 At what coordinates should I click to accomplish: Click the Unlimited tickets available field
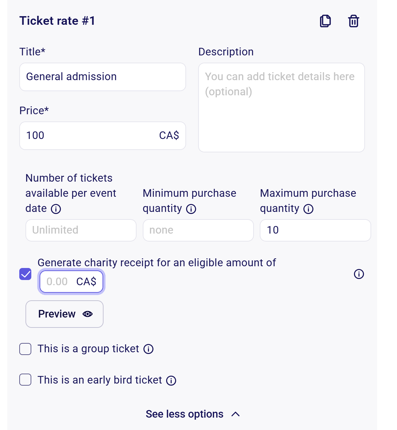[81, 230]
